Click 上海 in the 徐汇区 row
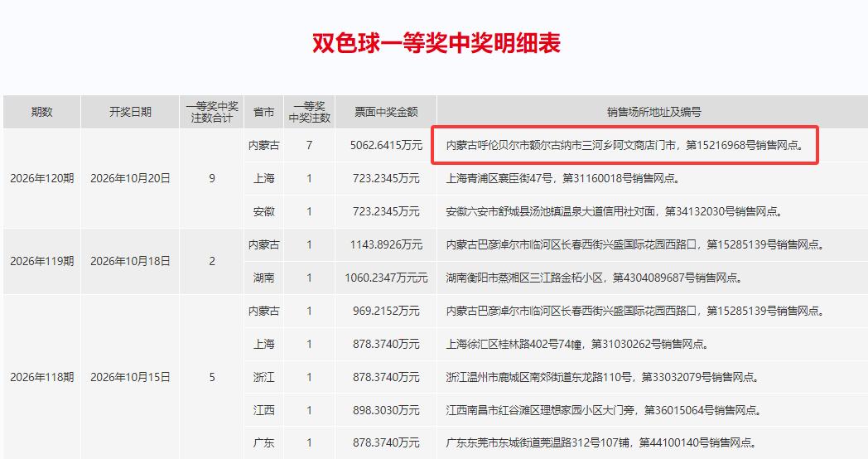This screenshot has width=868, height=459. (263, 344)
